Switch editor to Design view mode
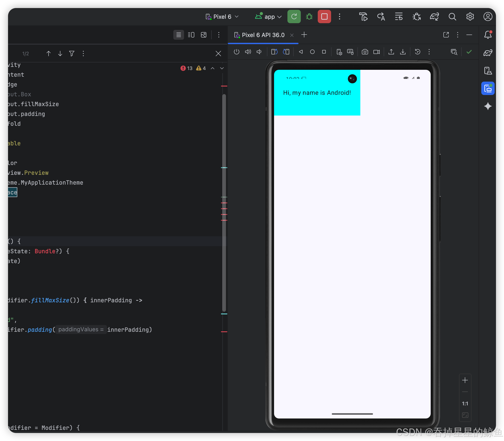This screenshot has width=504, height=441. 204,35
